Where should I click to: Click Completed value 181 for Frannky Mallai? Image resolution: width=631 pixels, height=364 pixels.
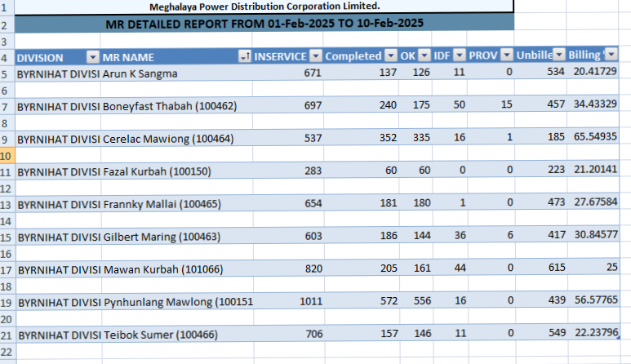point(362,202)
